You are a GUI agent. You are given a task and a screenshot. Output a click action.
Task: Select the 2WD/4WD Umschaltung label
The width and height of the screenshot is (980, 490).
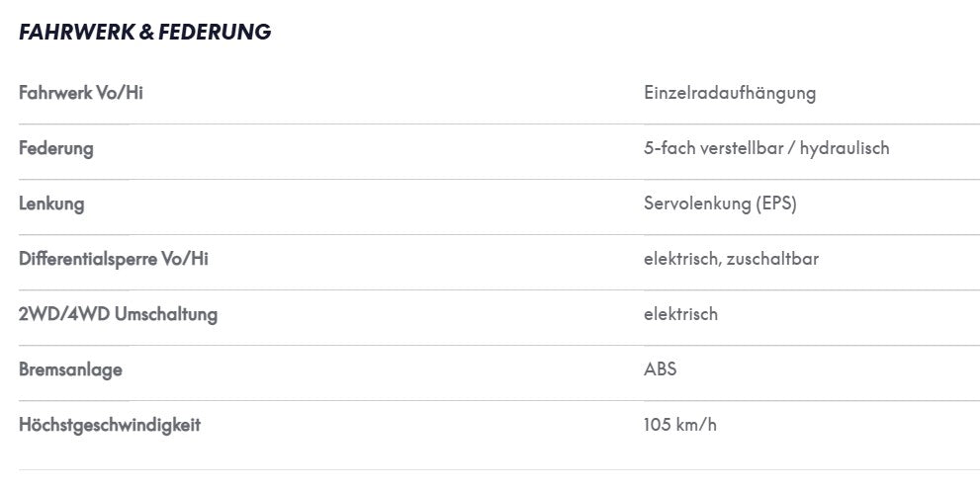coord(118,314)
